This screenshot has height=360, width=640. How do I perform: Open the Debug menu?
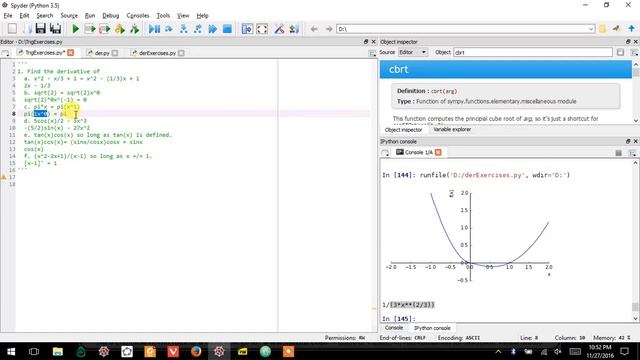111,16
